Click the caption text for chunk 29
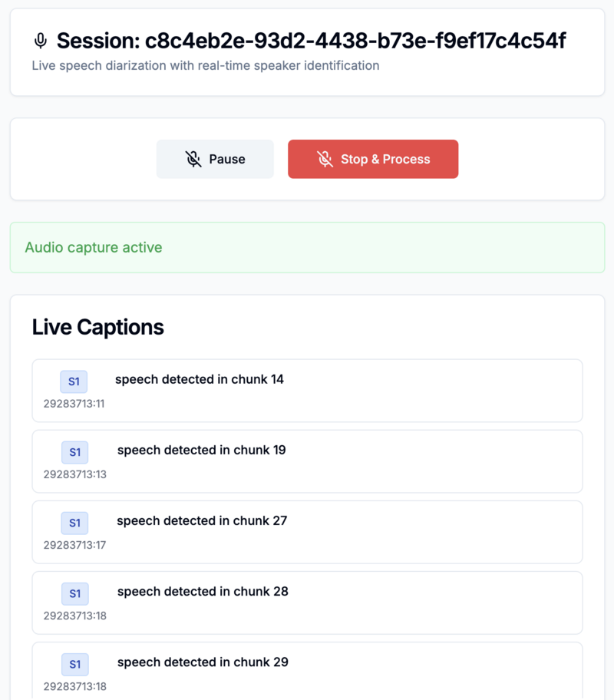 pyautogui.click(x=203, y=662)
